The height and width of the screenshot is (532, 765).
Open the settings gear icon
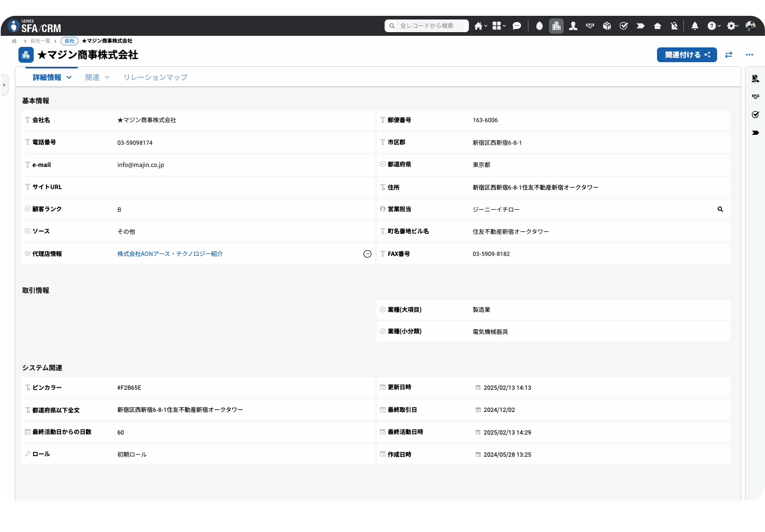click(731, 26)
